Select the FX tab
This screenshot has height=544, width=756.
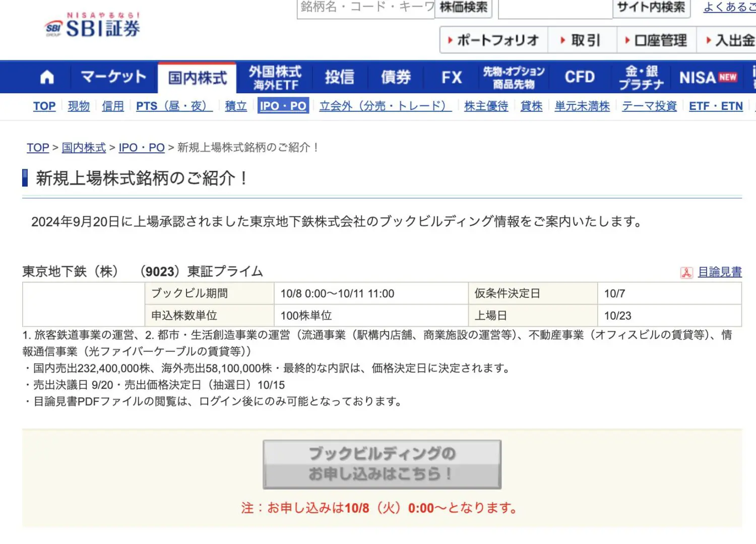point(451,77)
